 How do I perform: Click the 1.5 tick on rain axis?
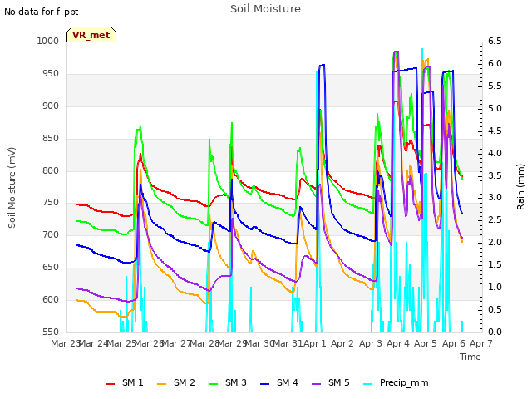click(x=495, y=264)
